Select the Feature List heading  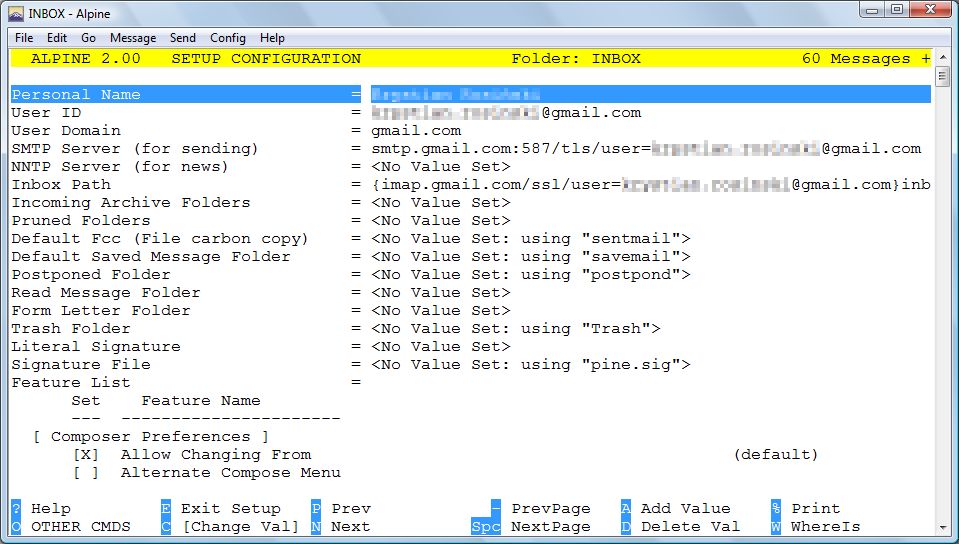point(71,382)
